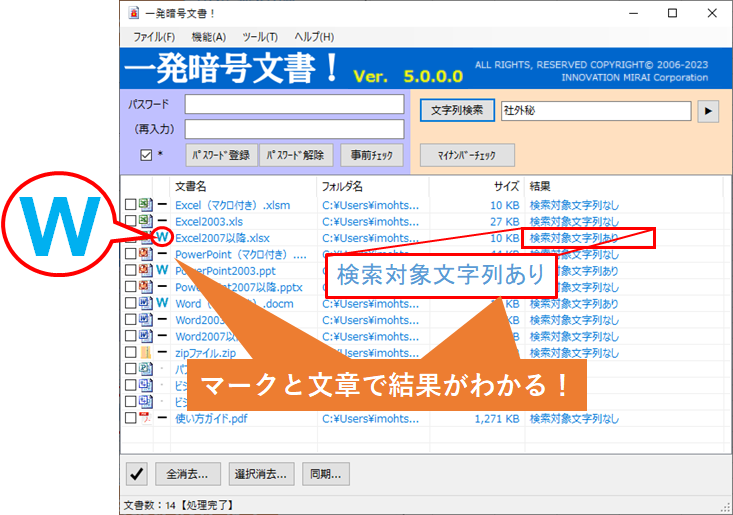Toggle the password mask asterisk checkbox
The height and width of the screenshot is (515, 733).
click(x=146, y=155)
